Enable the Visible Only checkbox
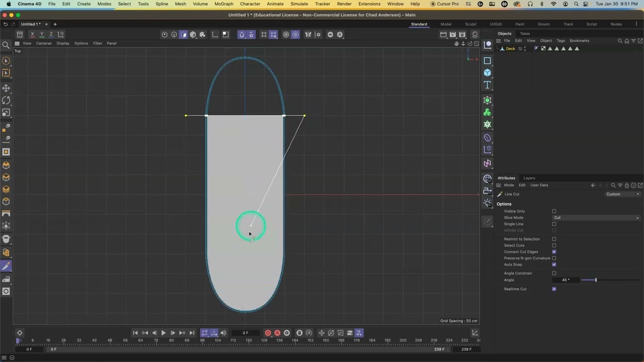 pyautogui.click(x=554, y=211)
